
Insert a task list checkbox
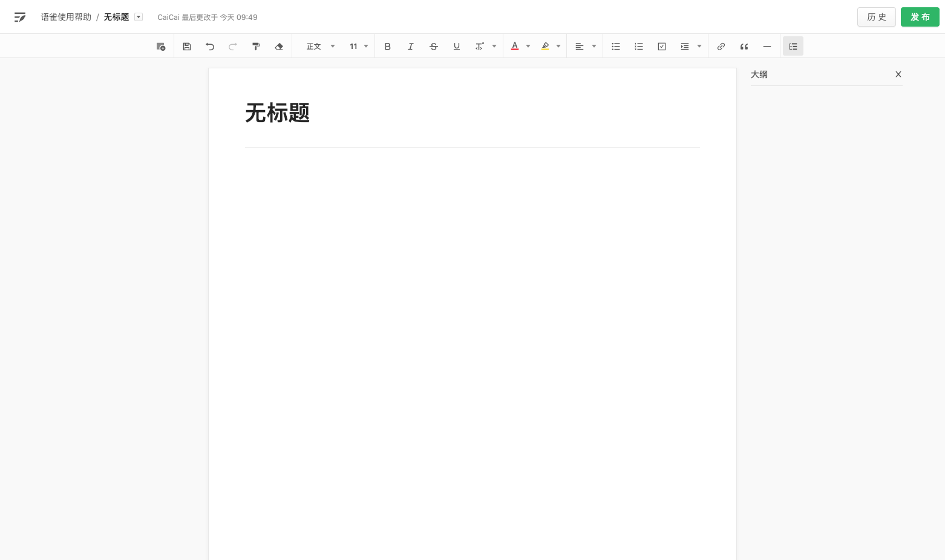click(661, 46)
